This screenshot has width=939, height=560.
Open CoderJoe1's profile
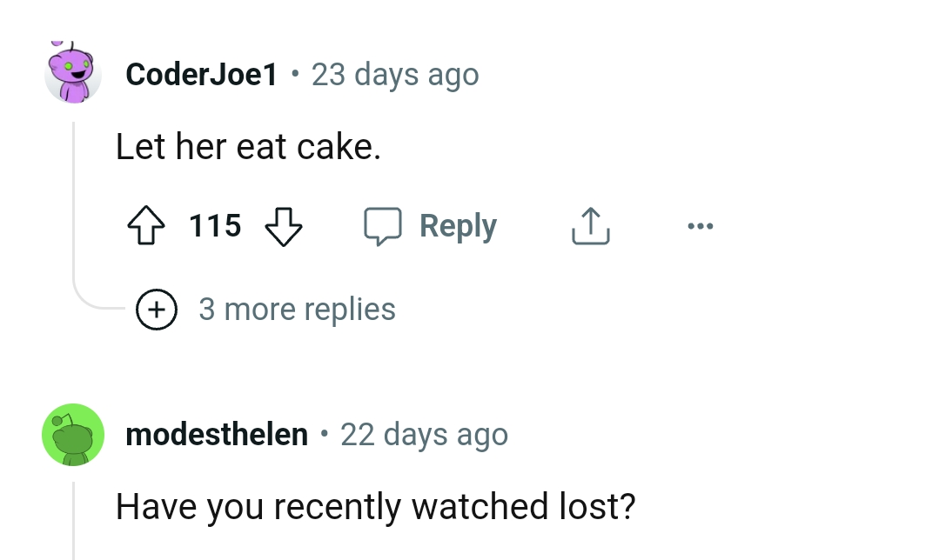pos(200,74)
